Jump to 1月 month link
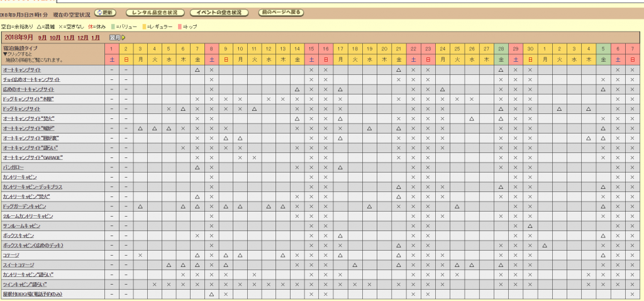 tap(95, 37)
